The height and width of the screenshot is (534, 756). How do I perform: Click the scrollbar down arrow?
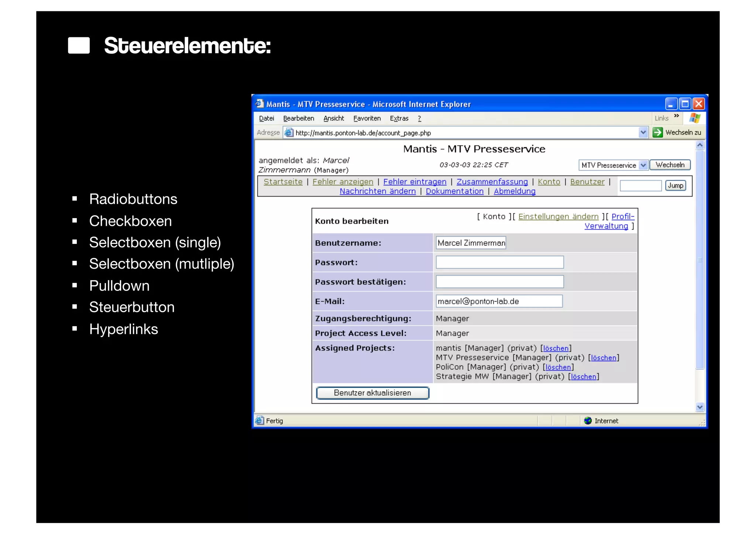pos(700,407)
